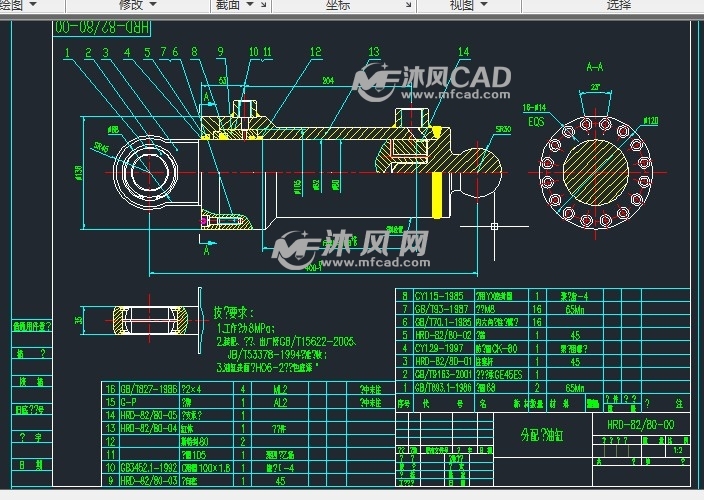Click the GB/T70.1-1985 cell in row 6
This screenshot has height=500, width=704.
coord(443,322)
